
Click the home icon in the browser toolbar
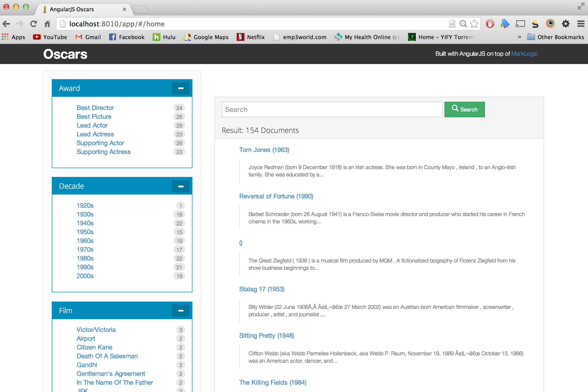tap(47, 24)
